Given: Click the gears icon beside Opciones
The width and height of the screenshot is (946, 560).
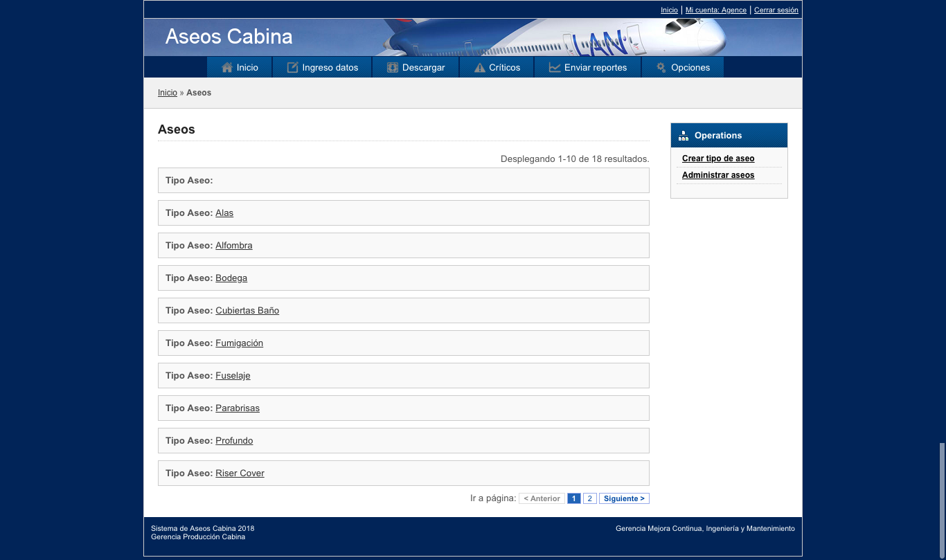Looking at the screenshot, I should click(661, 67).
